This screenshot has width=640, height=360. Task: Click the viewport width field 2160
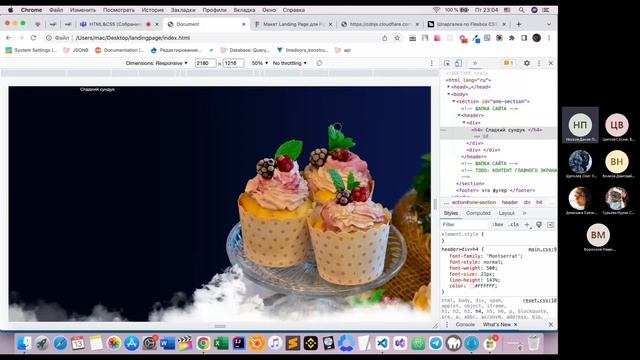tap(205, 63)
